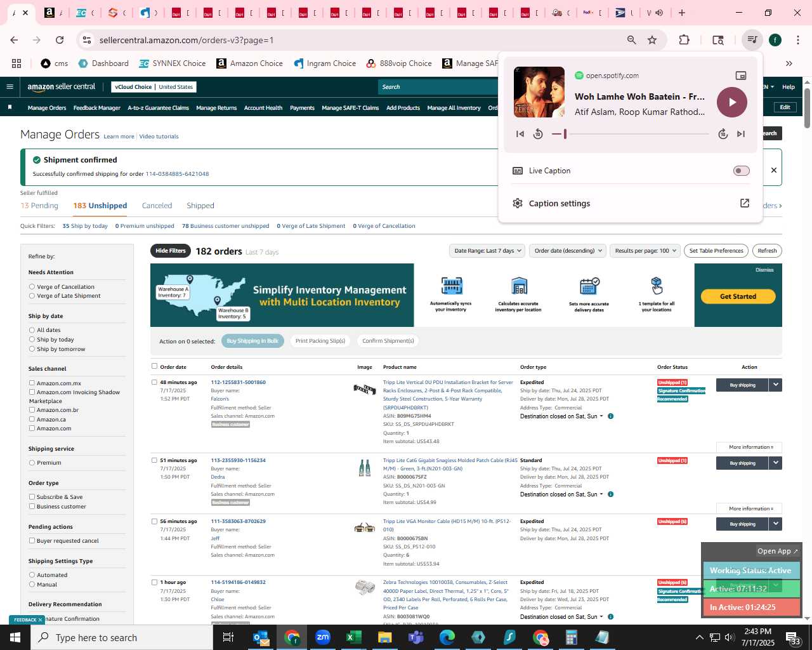Check the Amazon.ca sales channel
812x650 pixels.
click(32, 420)
